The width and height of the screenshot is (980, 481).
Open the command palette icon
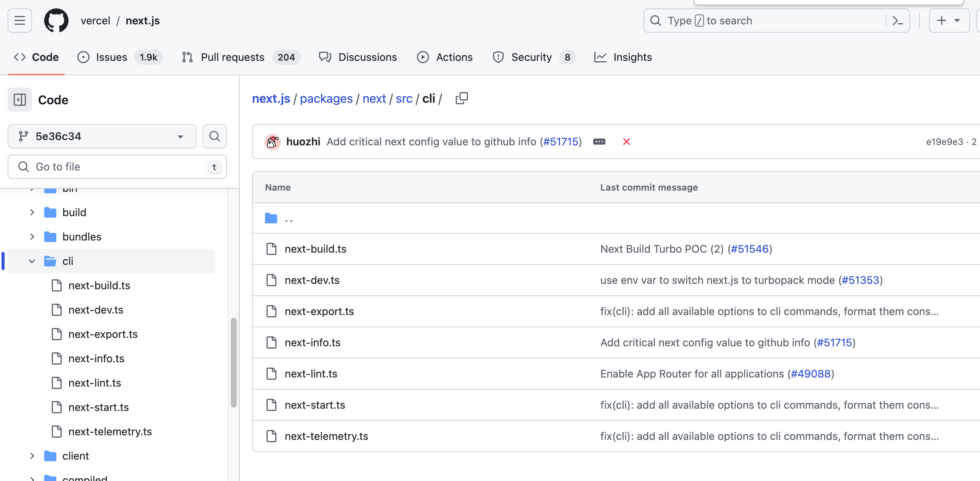click(x=897, y=21)
